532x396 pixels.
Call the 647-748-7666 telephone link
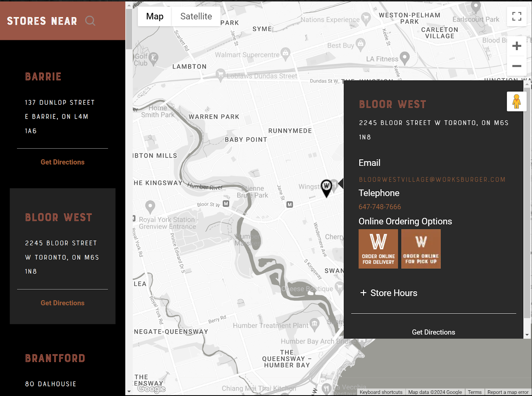[380, 207]
